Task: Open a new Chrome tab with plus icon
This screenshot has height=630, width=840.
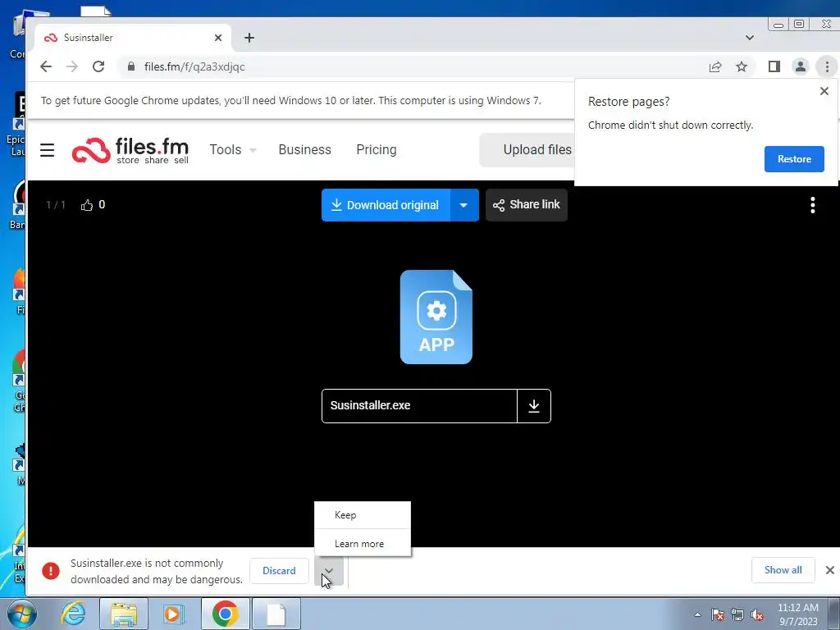Action: (249, 38)
